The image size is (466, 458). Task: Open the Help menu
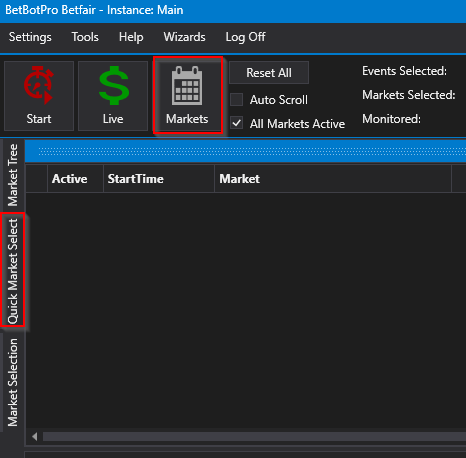[x=131, y=37]
